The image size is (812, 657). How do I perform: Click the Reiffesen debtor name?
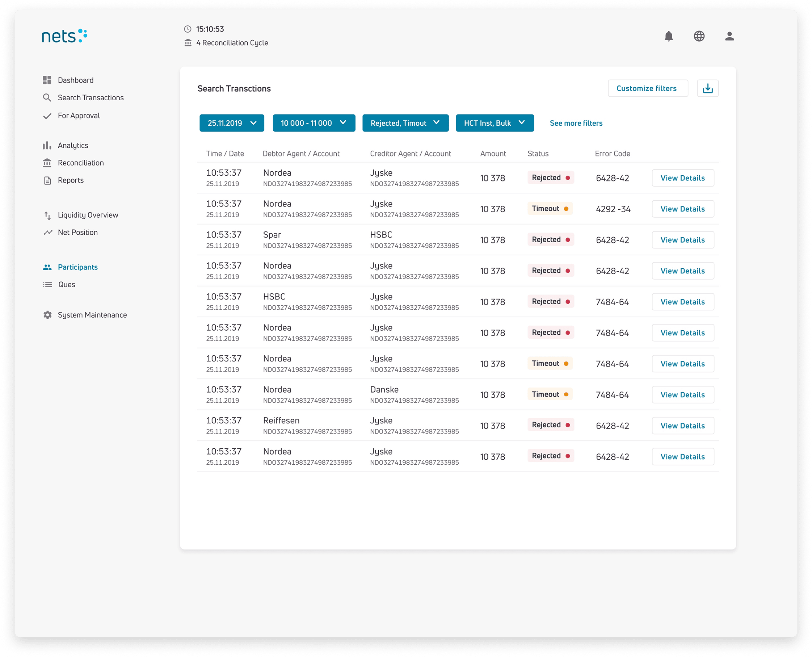click(281, 421)
